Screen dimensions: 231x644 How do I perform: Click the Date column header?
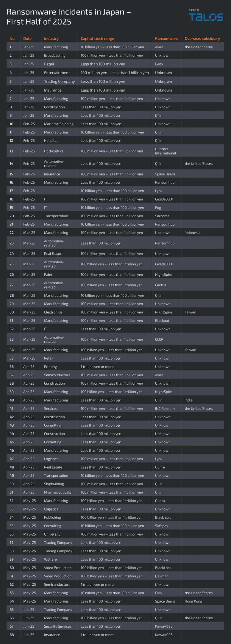coord(27,38)
